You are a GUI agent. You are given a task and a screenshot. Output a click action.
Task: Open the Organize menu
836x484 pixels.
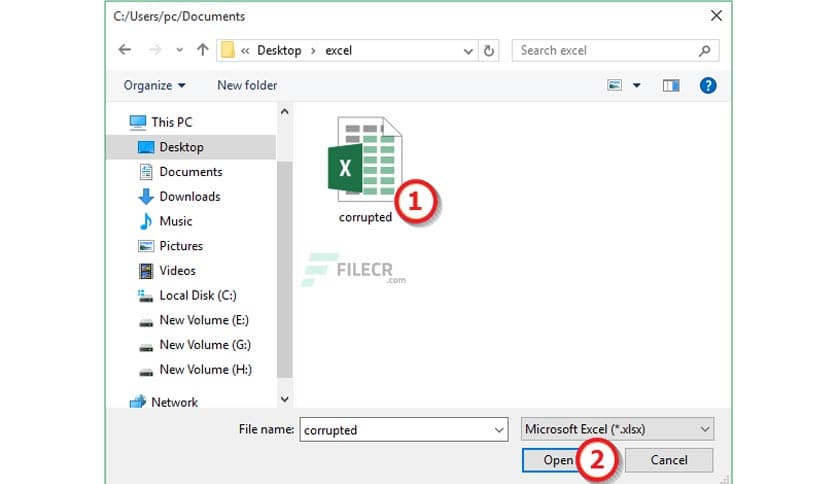(x=154, y=85)
